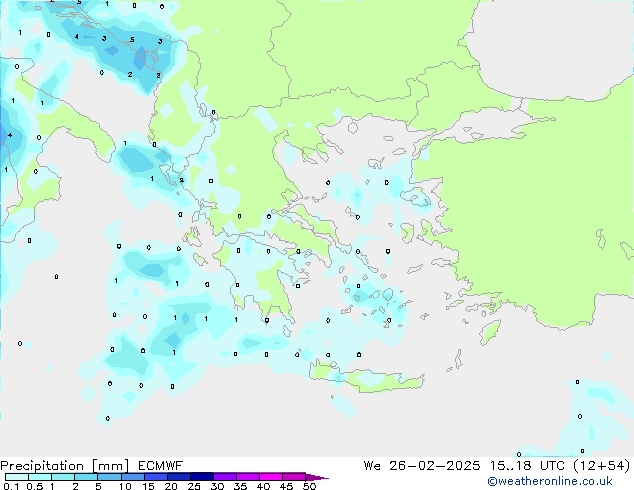
Task: Click the '35' legend value
Action: click(x=240, y=486)
